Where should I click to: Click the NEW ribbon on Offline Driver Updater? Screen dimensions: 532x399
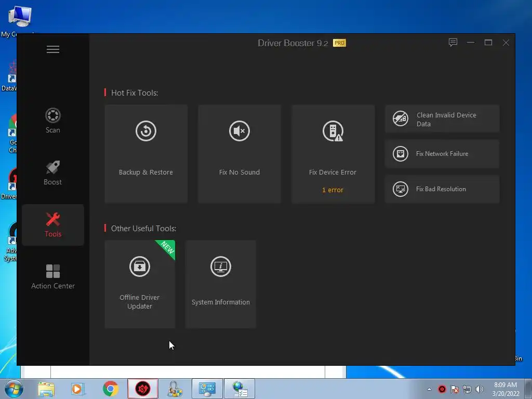(167, 248)
